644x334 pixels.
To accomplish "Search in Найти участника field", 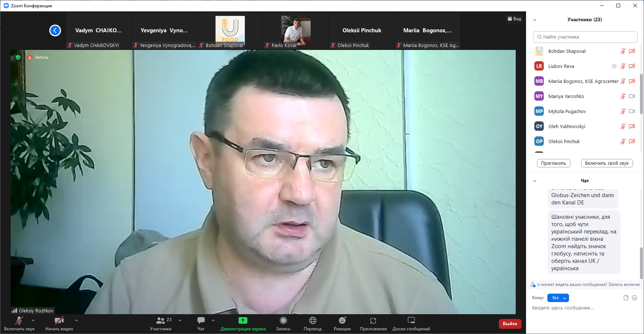I will click(x=585, y=37).
